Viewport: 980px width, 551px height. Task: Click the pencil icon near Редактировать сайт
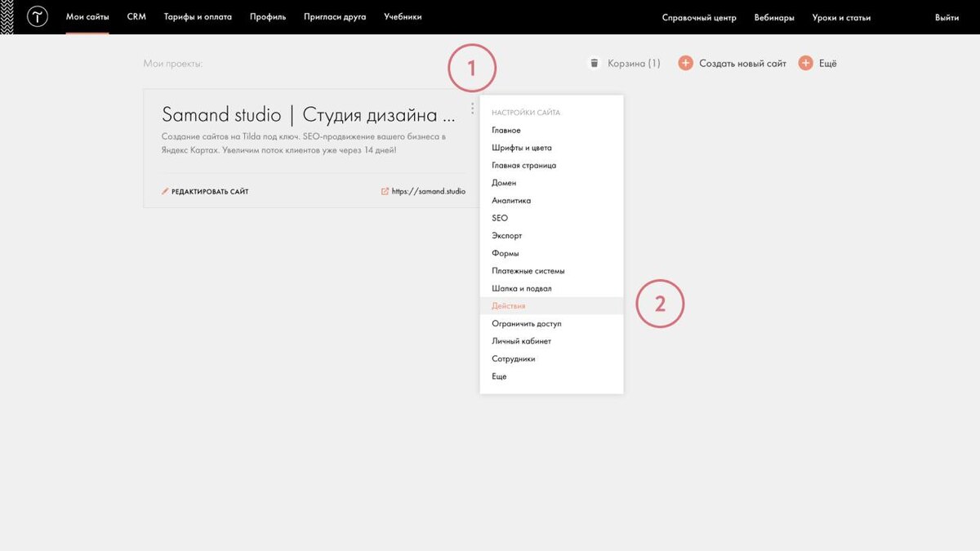[165, 192]
